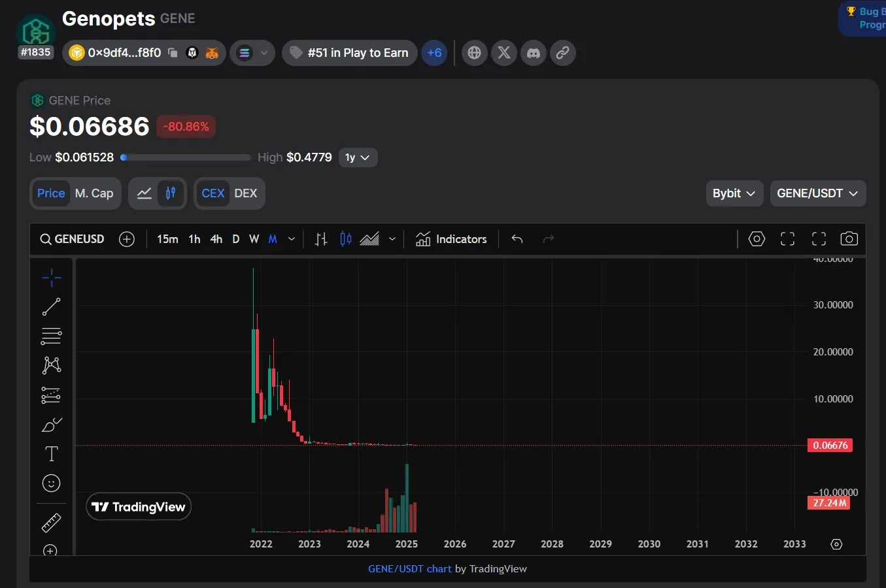Toggle data source to DEX
Screen dimensions: 886x588
(245, 193)
